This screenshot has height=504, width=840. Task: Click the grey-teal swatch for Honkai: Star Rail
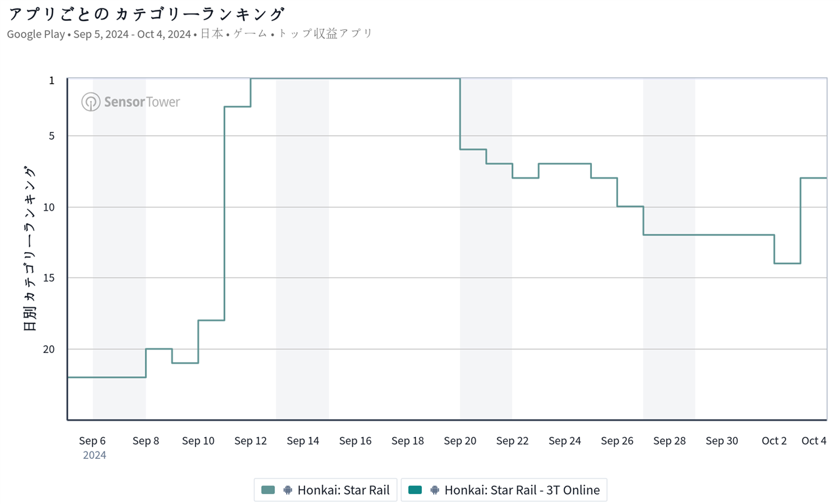click(268, 490)
